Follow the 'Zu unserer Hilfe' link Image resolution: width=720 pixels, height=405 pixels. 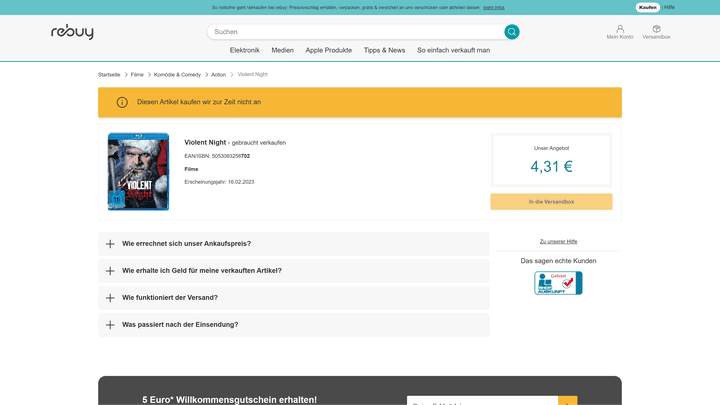[558, 242]
